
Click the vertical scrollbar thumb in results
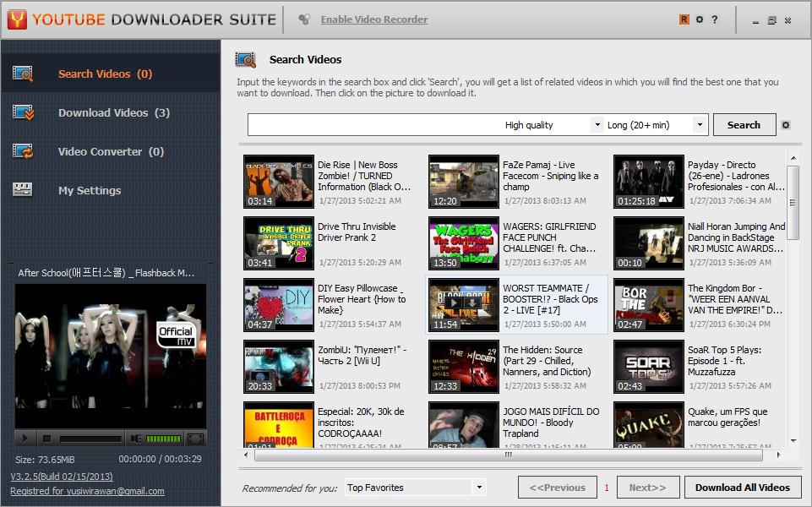click(793, 203)
